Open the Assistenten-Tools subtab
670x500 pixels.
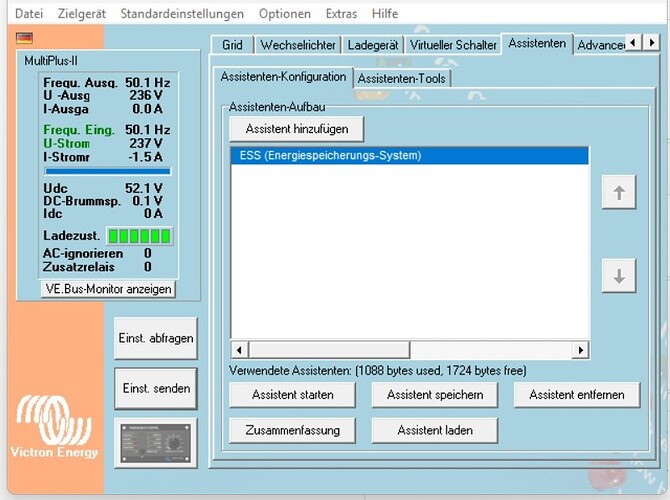click(402, 79)
